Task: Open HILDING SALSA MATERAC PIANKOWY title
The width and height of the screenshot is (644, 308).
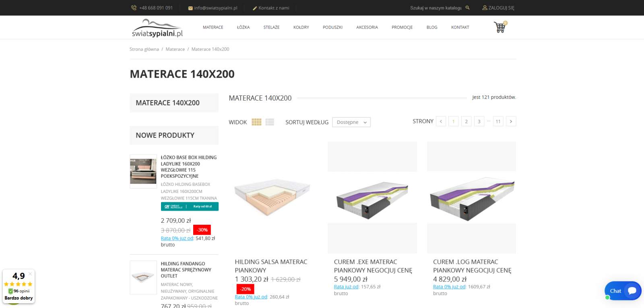Action: [271, 266]
